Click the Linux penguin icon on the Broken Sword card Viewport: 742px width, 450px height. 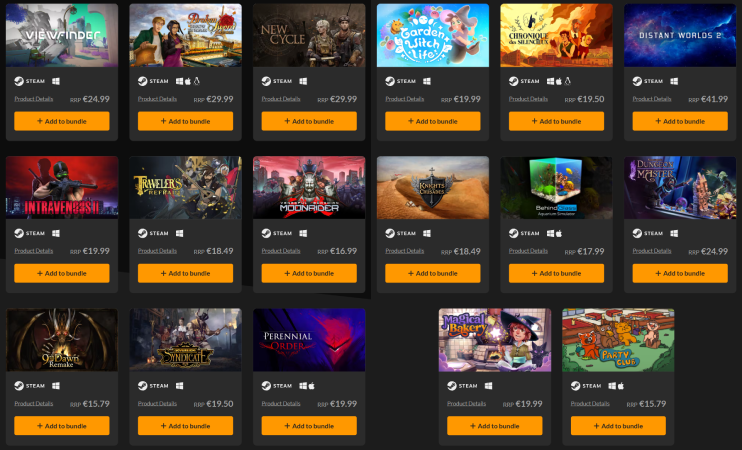pos(196,81)
